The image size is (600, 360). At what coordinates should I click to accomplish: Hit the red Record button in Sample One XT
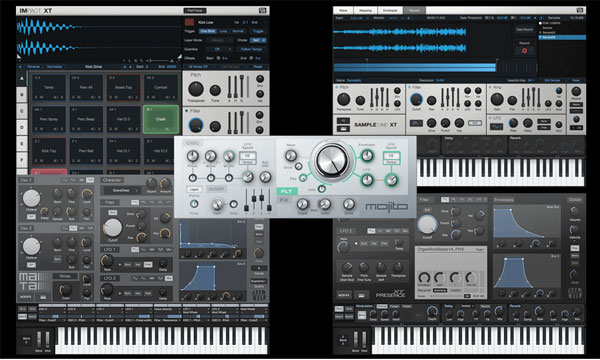[x=524, y=50]
